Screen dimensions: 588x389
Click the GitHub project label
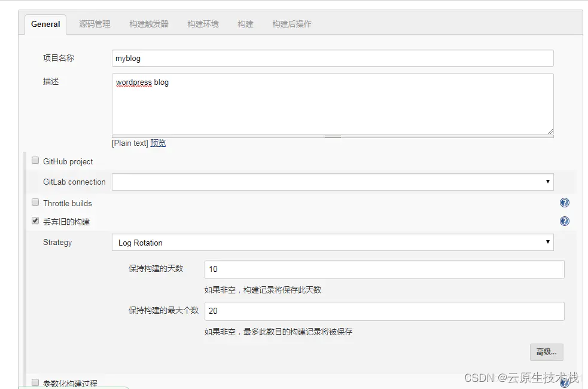click(x=68, y=161)
